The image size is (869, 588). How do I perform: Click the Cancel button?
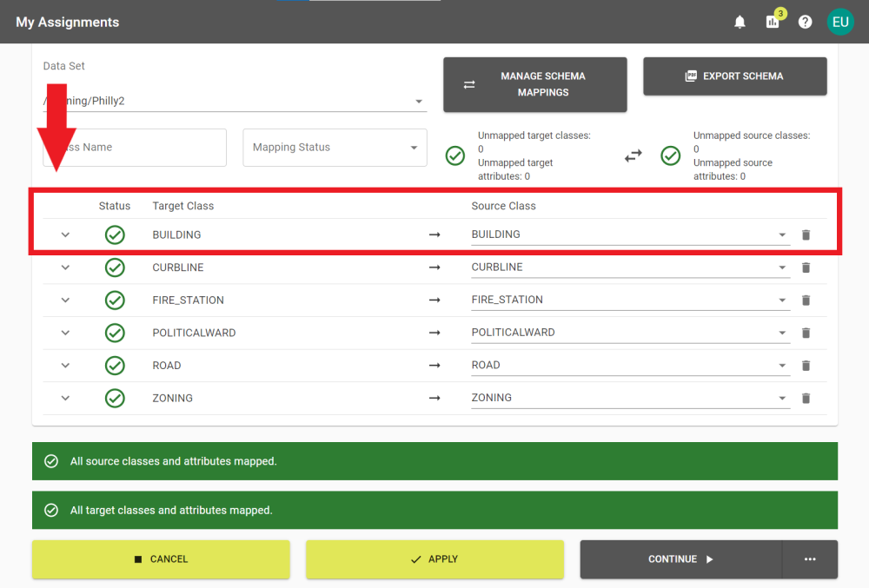161,559
